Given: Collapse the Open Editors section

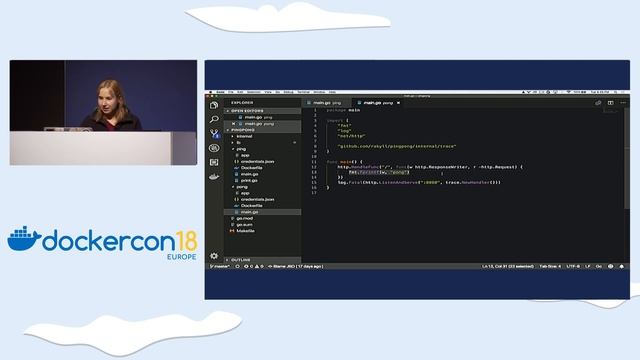Looking at the screenshot, I should tap(262, 111).
